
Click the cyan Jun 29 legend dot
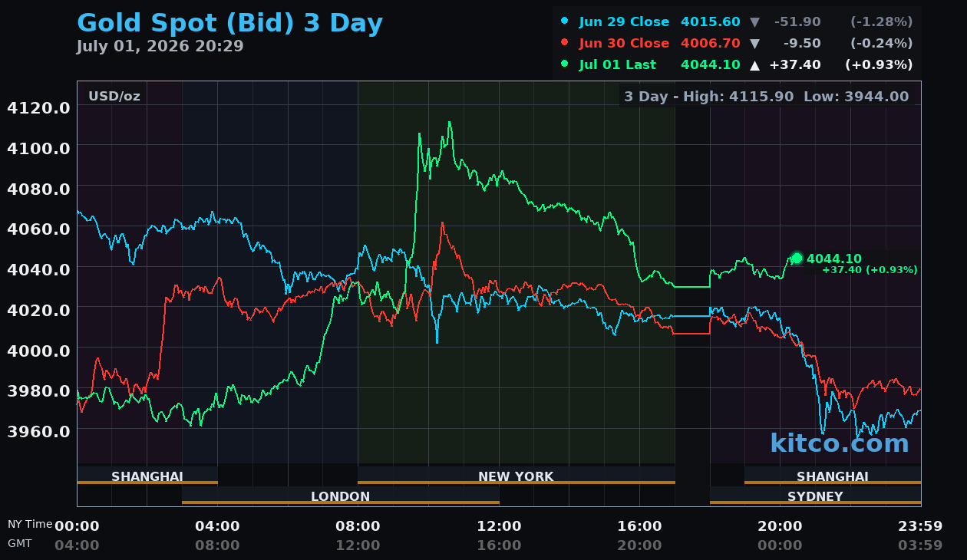pyautogui.click(x=565, y=21)
